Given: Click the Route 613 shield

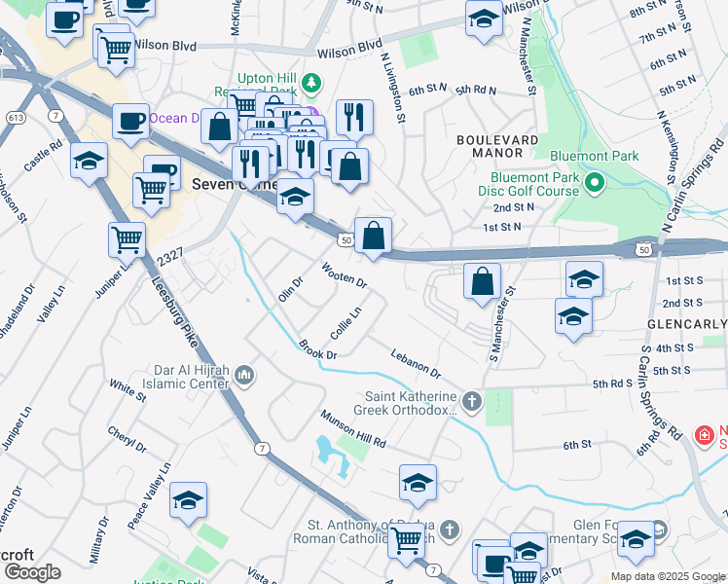Looking at the screenshot, I should [16, 118].
